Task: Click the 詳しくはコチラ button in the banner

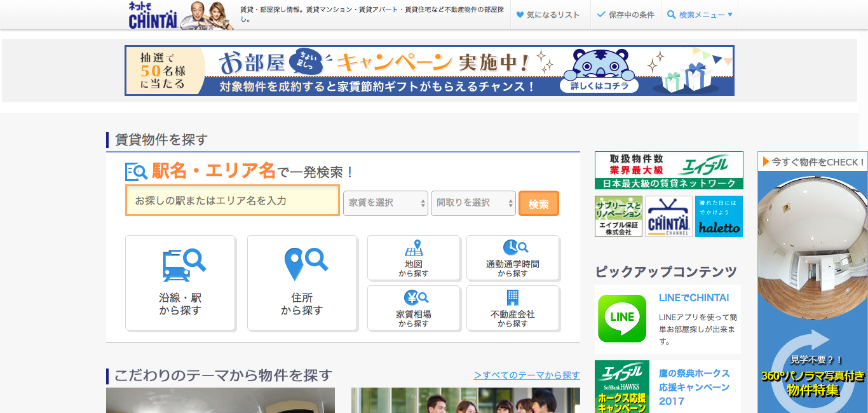Action: click(x=599, y=86)
